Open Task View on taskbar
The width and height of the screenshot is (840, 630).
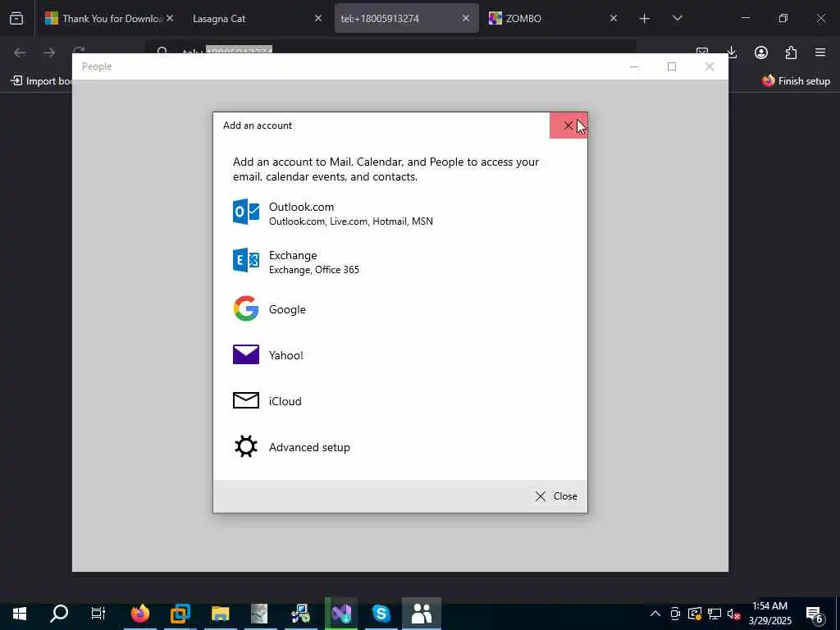(x=98, y=614)
